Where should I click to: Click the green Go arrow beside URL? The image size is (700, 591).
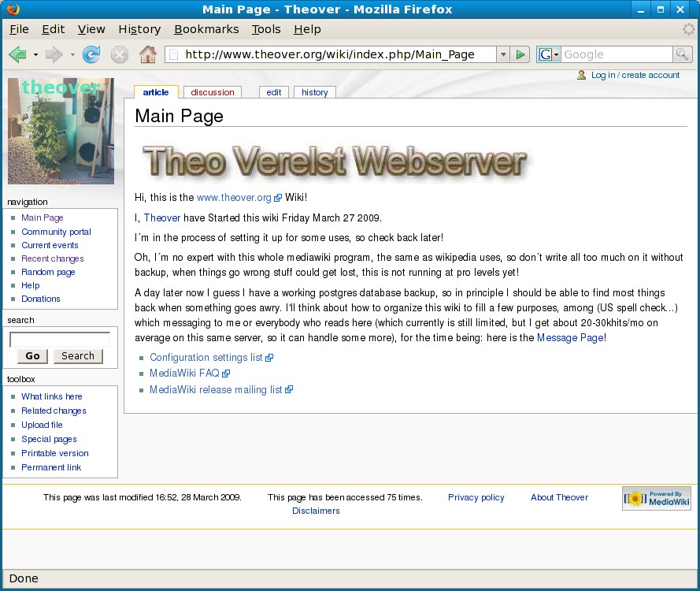pos(520,54)
